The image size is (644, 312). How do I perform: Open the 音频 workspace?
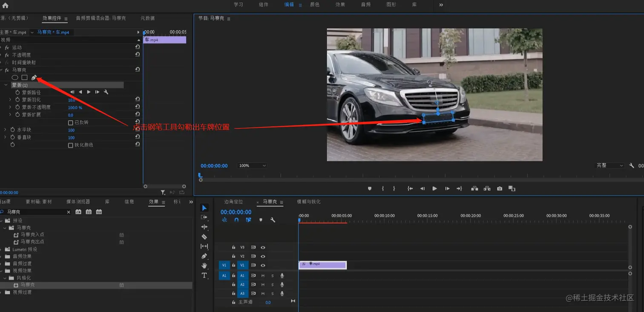tap(366, 5)
